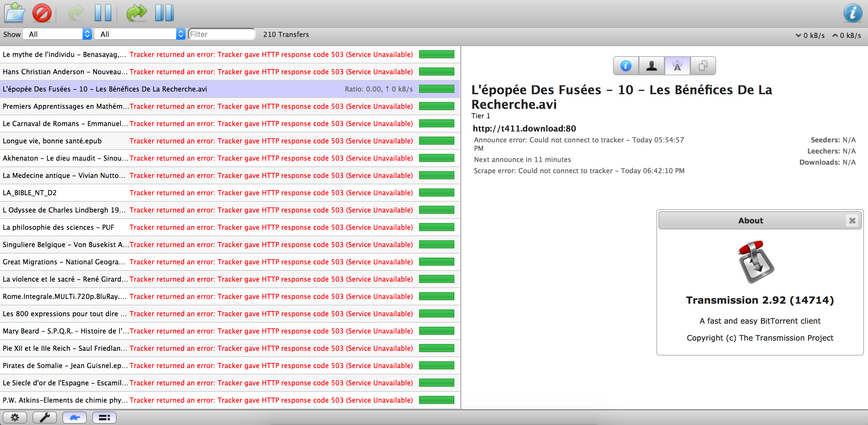The width and height of the screenshot is (868, 425).
Task: Click the download speed indicator 0 kB/s
Action: [x=810, y=36]
